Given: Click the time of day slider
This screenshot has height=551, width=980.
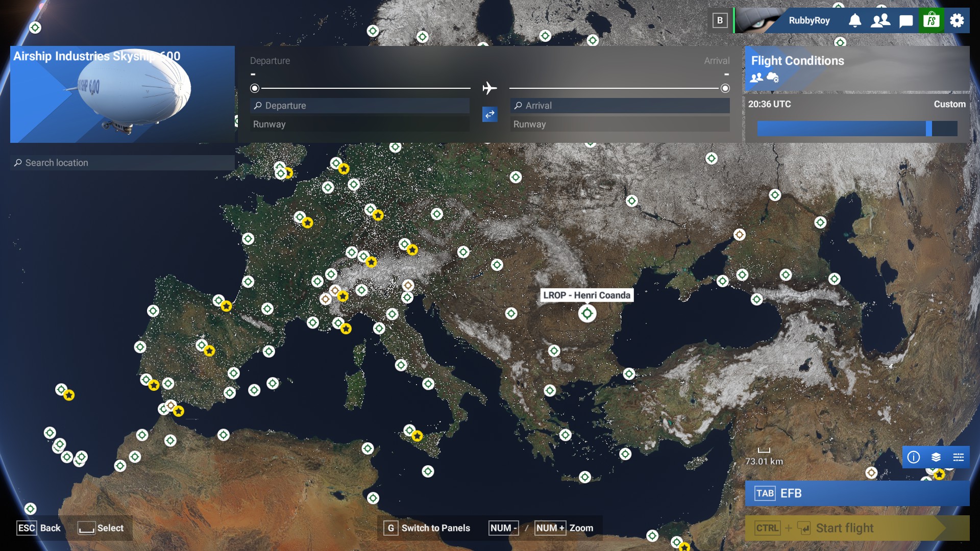Looking at the screenshot, I should 856,129.
